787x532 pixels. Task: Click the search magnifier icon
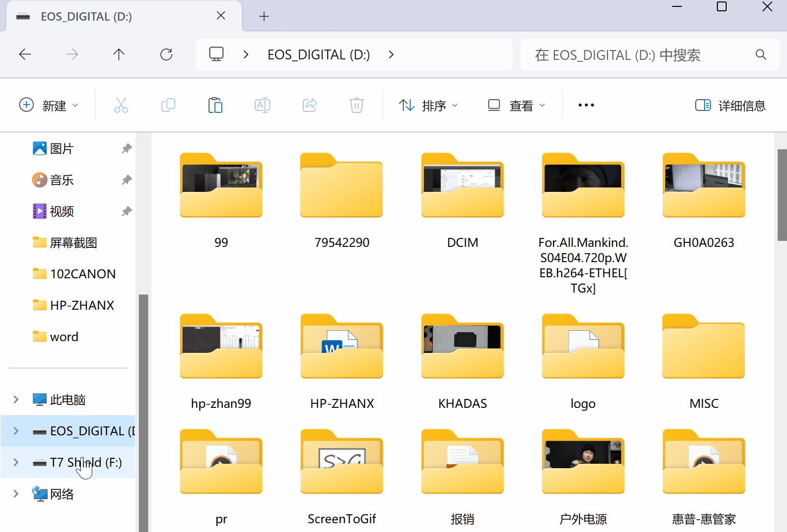coord(761,54)
